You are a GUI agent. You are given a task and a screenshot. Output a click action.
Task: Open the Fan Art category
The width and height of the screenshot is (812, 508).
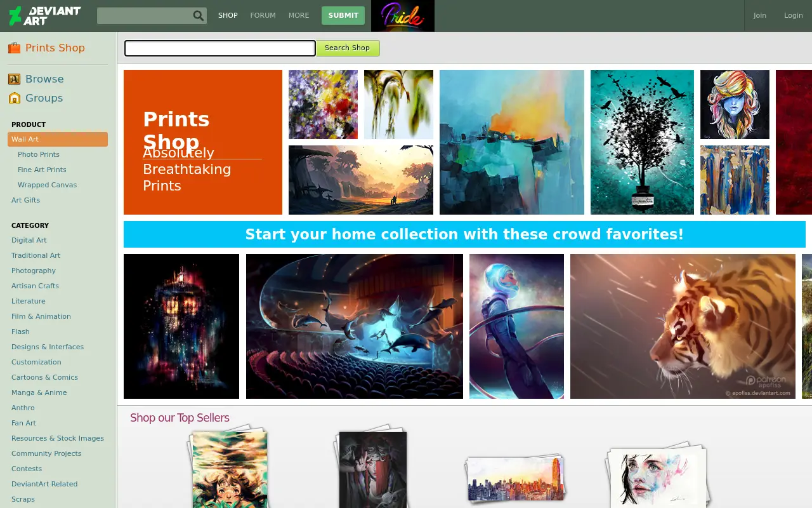tap(23, 423)
